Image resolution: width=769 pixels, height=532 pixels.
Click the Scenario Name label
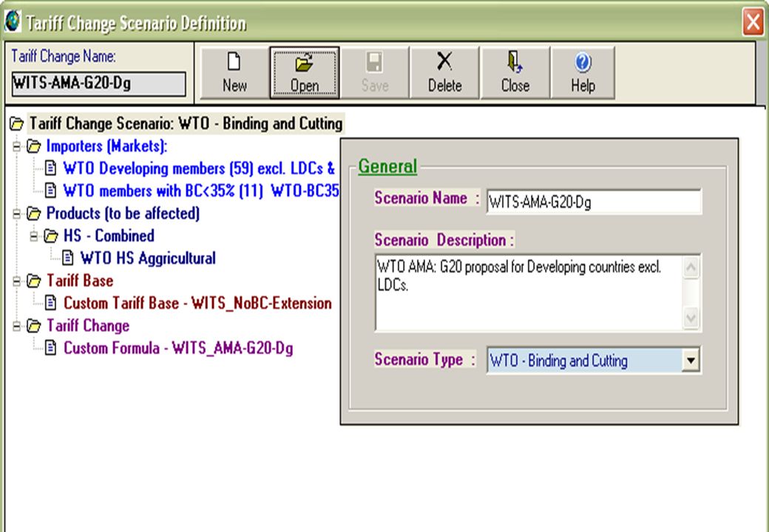pos(427,199)
